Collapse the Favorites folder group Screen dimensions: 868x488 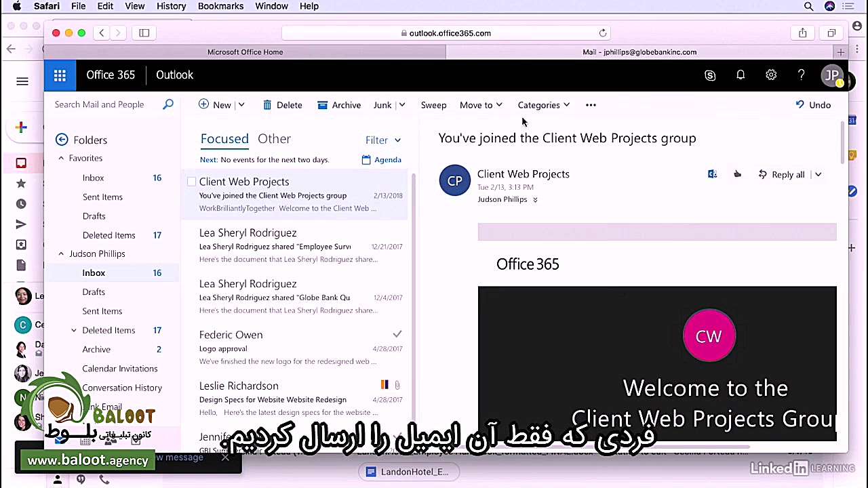pos(61,158)
